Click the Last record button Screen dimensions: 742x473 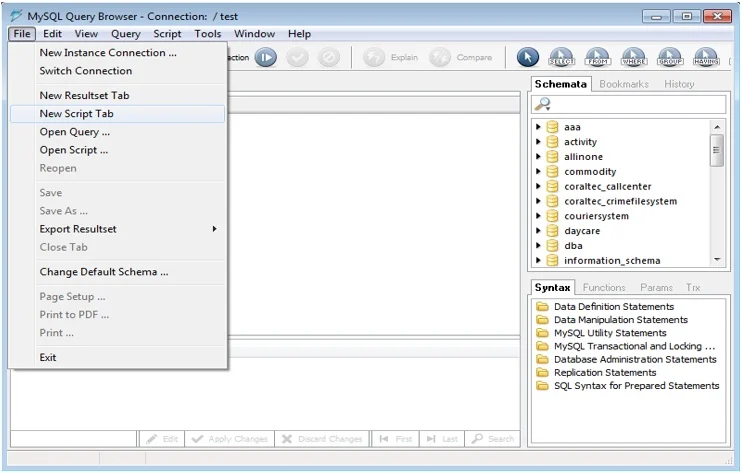coord(442,439)
